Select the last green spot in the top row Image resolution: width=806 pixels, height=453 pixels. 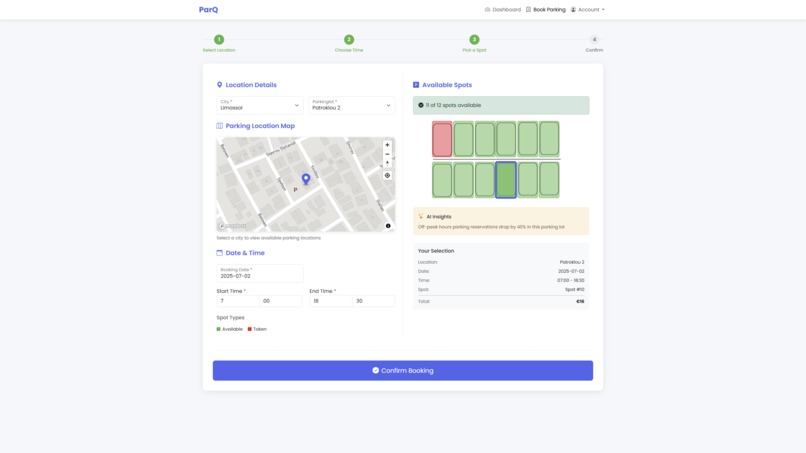tap(549, 139)
